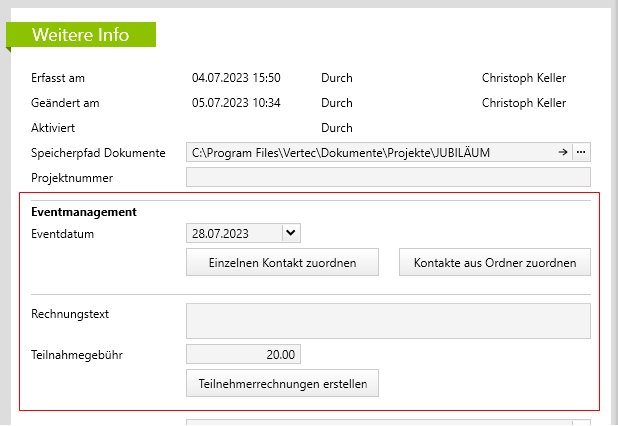This screenshot has width=618, height=426.
Task: Click the Rechnungstext label
Action: pos(70,313)
